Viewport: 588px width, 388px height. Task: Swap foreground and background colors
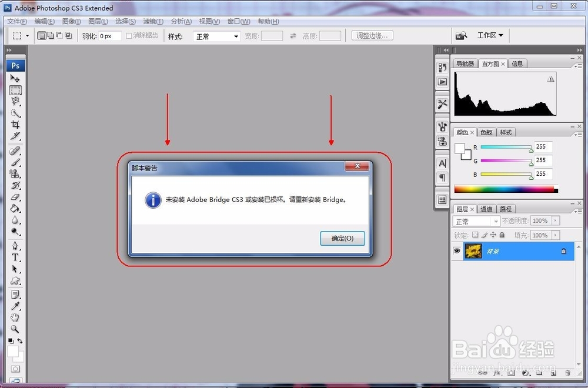(20, 341)
